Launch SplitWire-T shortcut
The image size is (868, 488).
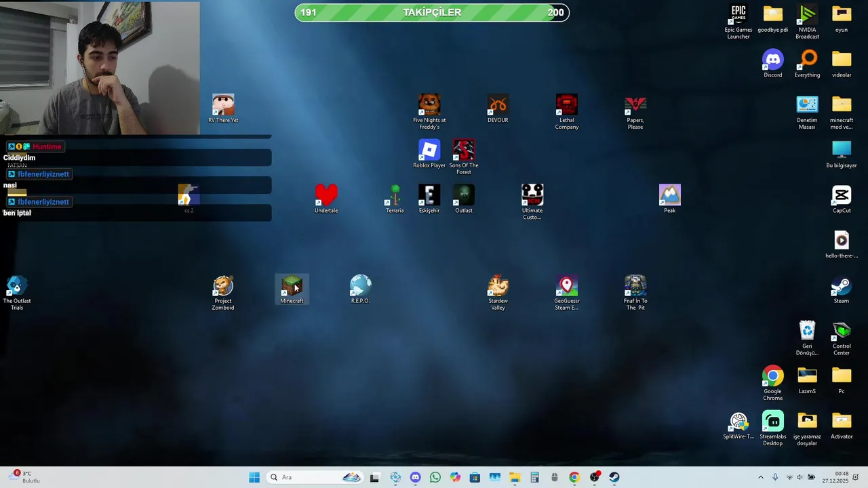pyautogui.click(x=738, y=426)
